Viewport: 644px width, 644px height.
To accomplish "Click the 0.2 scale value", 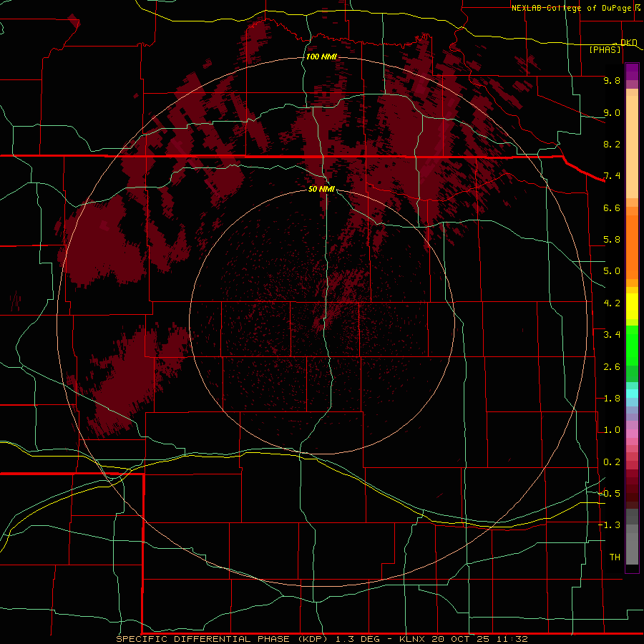I will point(612,462).
